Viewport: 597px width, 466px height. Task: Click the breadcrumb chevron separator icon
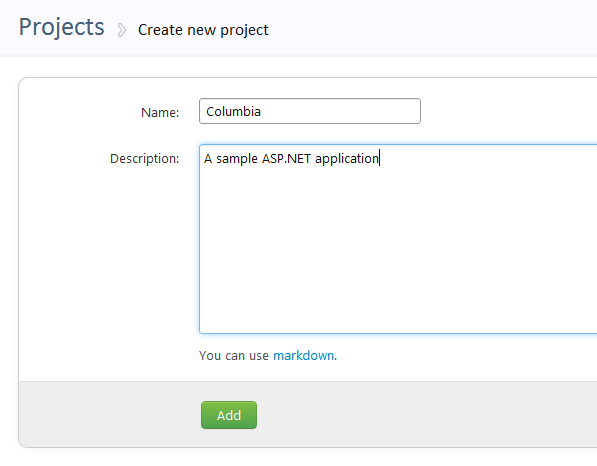click(x=121, y=30)
